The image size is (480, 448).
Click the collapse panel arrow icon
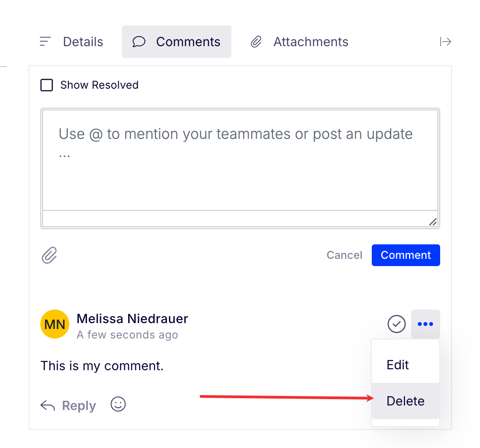tap(446, 42)
